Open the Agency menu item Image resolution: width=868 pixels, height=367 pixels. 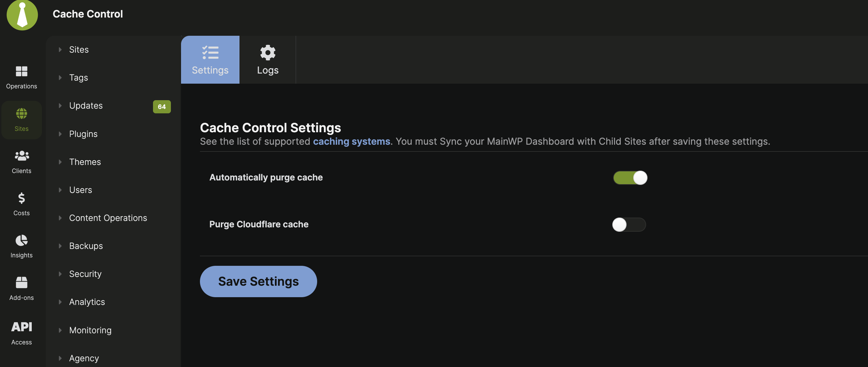pyautogui.click(x=84, y=358)
